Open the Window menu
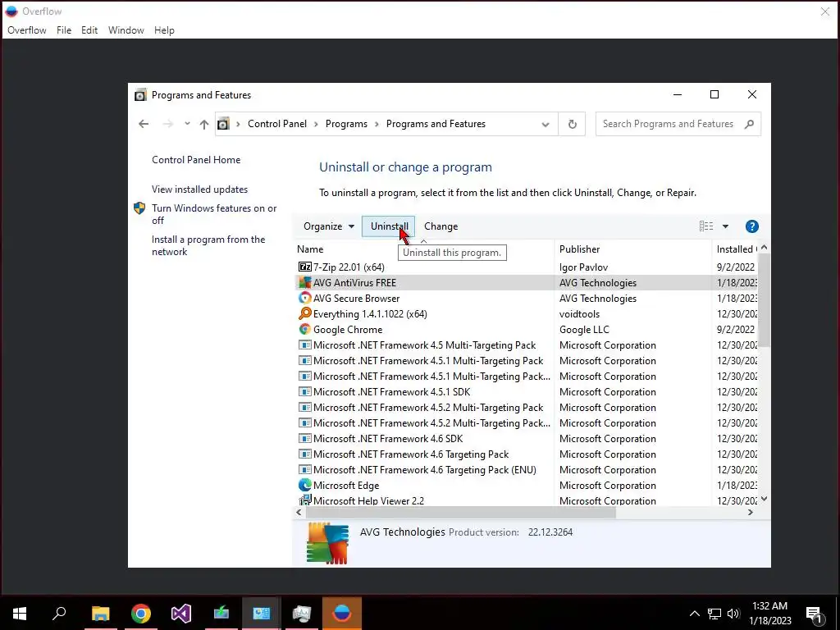Screen dimensions: 840x630 pos(126,30)
